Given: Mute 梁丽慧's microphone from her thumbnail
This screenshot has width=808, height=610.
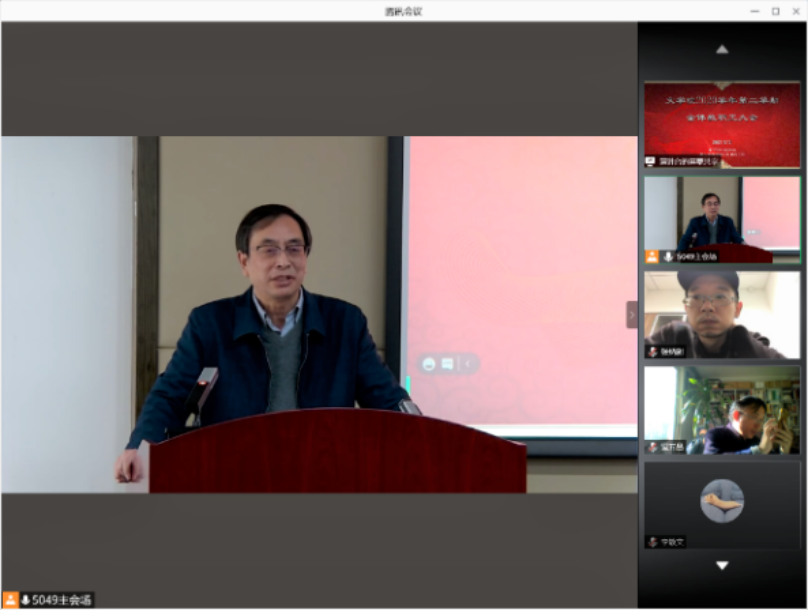Looking at the screenshot, I should [x=651, y=444].
